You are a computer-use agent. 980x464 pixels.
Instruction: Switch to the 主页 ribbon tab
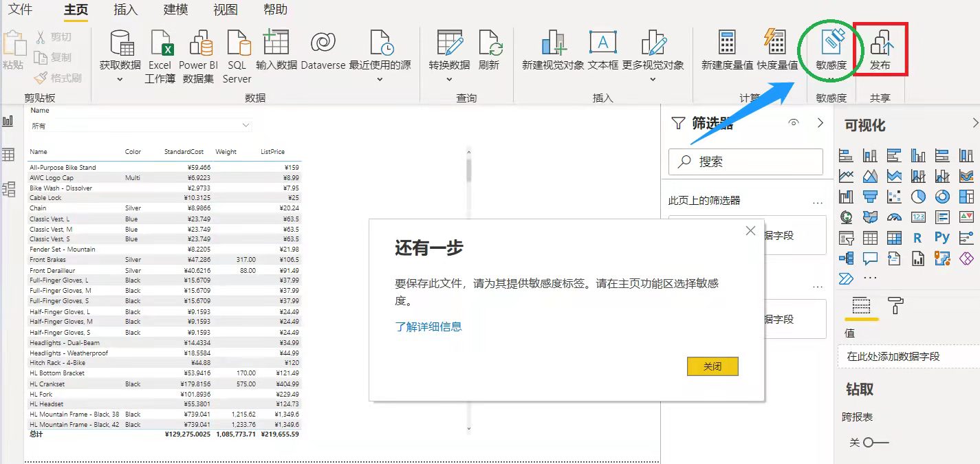coord(76,10)
